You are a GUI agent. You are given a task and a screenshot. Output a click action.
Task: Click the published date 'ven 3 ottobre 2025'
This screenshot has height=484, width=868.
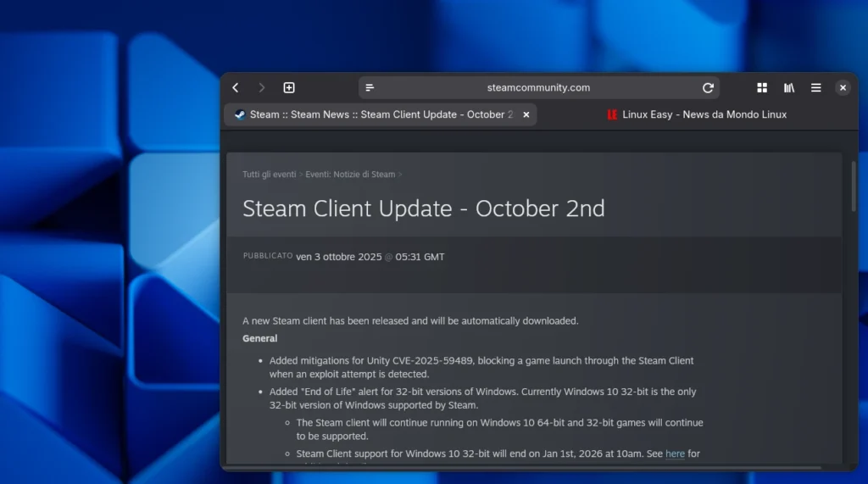tap(339, 257)
